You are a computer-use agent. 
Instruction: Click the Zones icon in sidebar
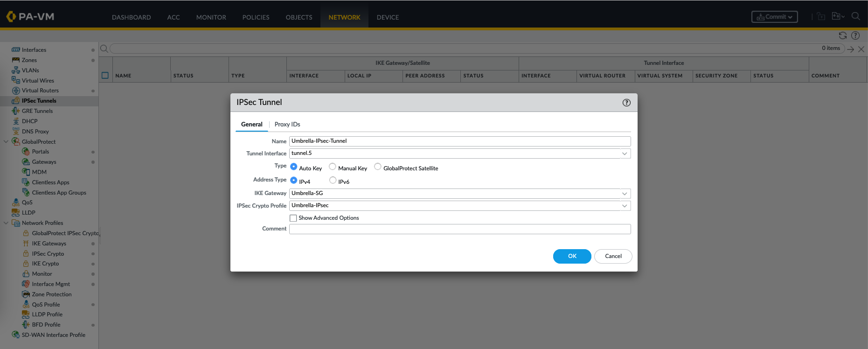(x=16, y=60)
